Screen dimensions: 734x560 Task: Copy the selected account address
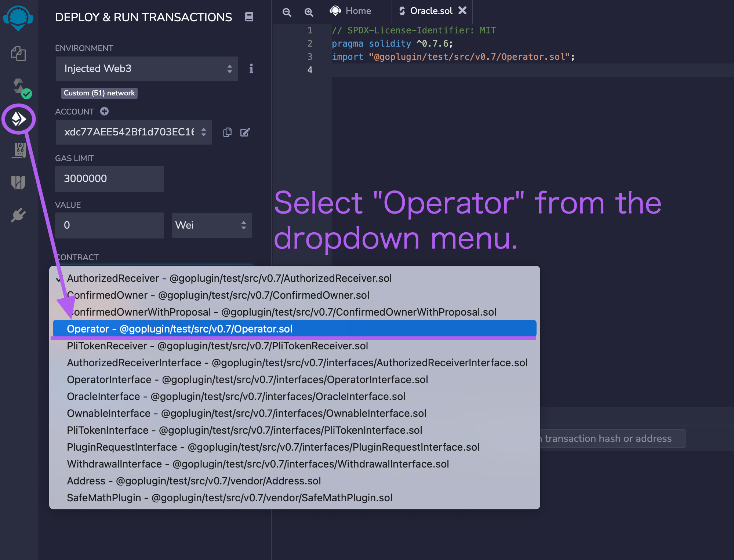point(228,132)
